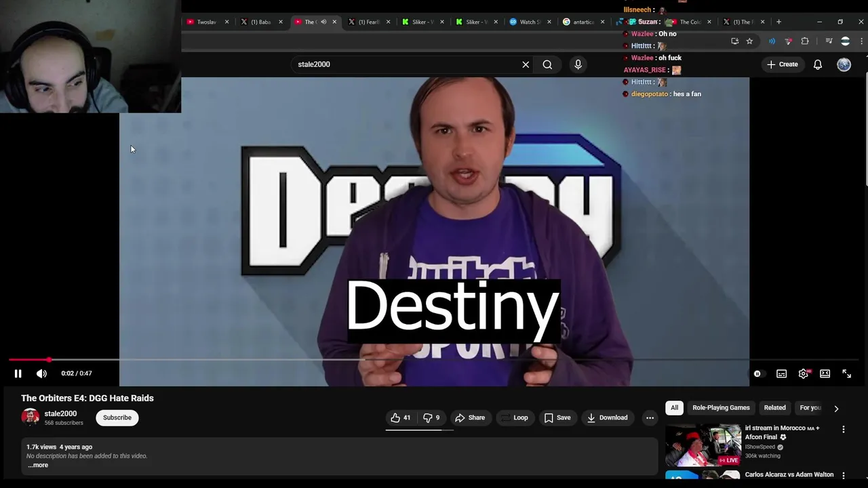Open the Create menu
The width and height of the screenshot is (868, 488).
(783, 64)
